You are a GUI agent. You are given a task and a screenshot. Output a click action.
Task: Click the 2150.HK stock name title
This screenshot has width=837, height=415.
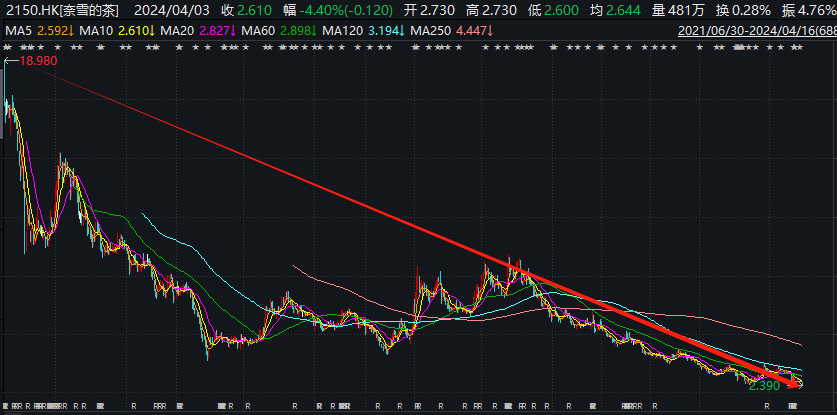coord(62,10)
